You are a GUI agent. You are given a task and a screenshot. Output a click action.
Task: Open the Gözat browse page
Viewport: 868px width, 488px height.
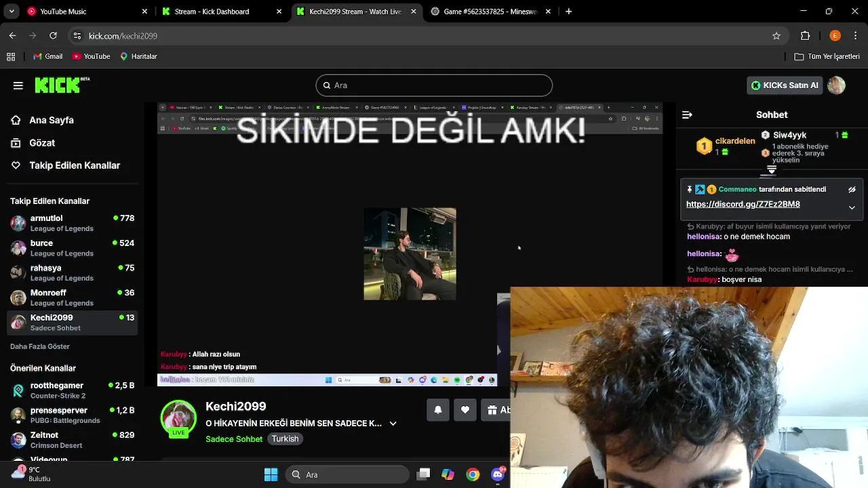tap(42, 143)
